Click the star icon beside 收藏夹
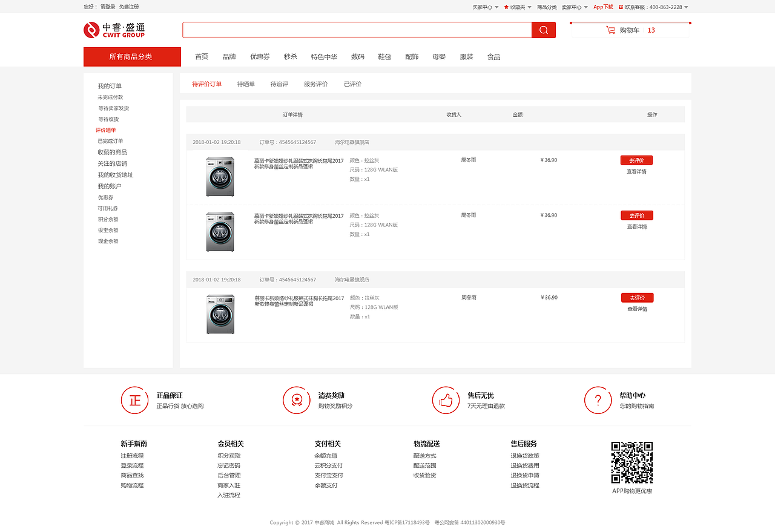 [506, 7]
